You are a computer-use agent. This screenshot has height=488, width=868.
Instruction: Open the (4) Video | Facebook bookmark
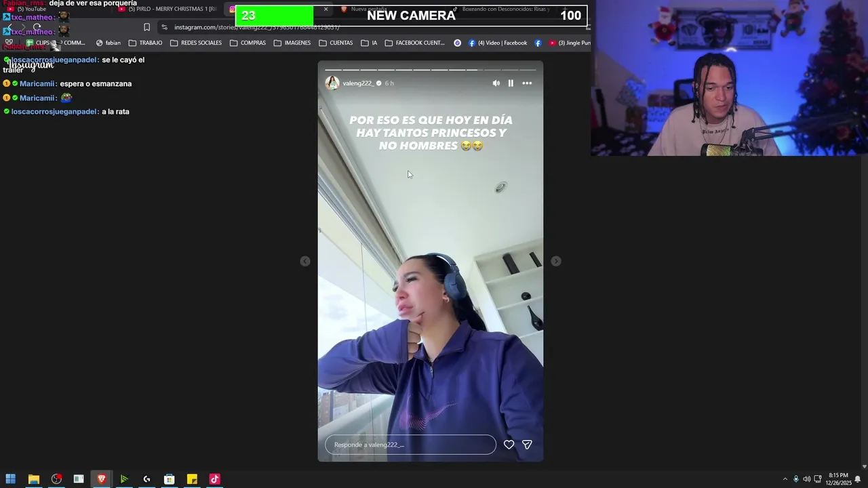[x=497, y=43]
